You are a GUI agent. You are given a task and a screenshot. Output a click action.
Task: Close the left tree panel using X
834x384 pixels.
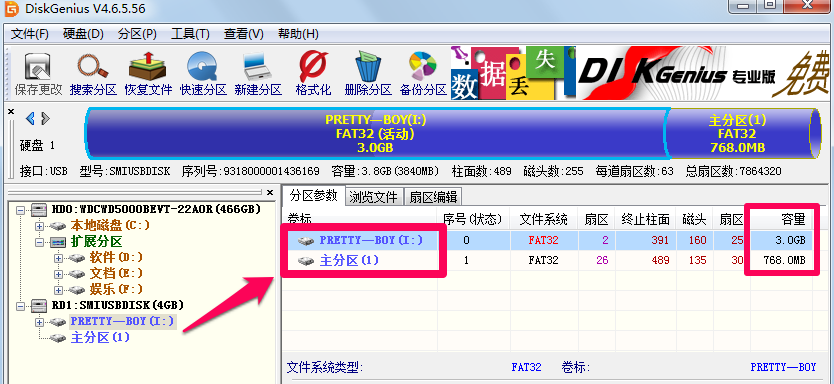(x=270, y=192)
